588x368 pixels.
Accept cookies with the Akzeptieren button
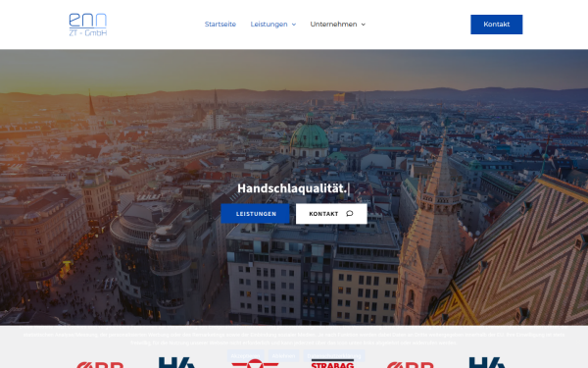(245, 355)
